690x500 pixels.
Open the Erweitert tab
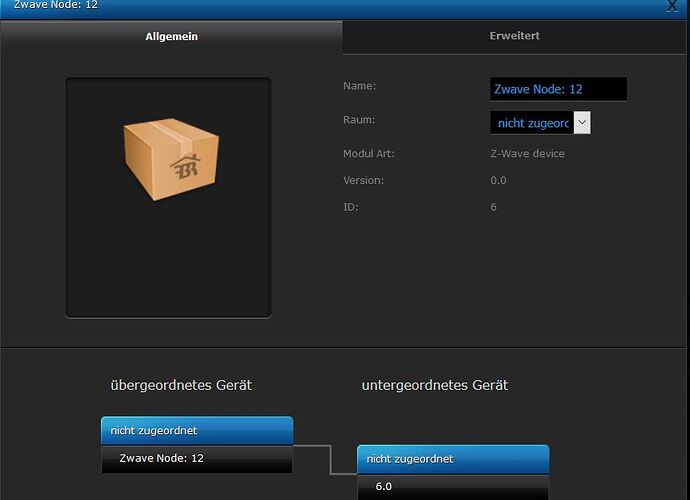coord(514,37)
